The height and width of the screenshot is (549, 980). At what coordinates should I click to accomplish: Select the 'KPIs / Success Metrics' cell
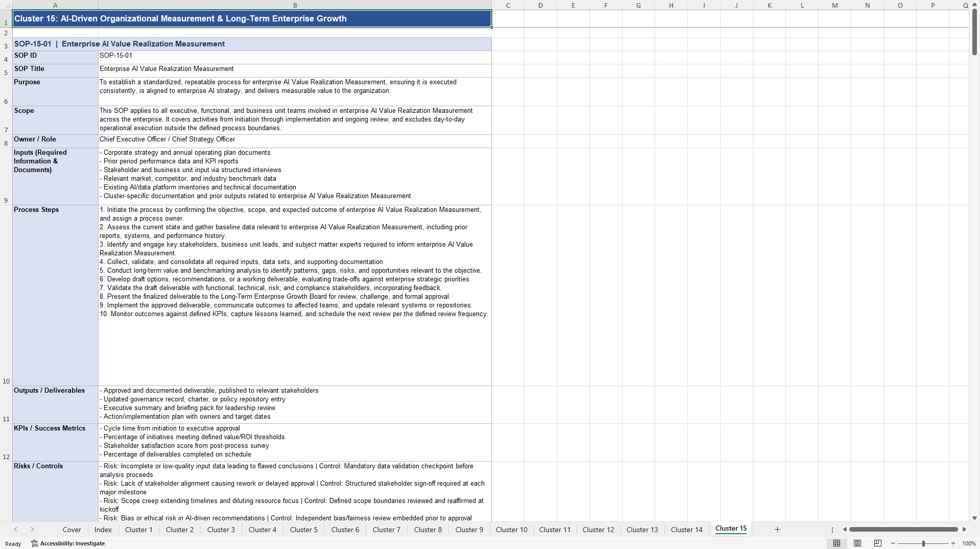pyautogui.click(x=55, y=442)
